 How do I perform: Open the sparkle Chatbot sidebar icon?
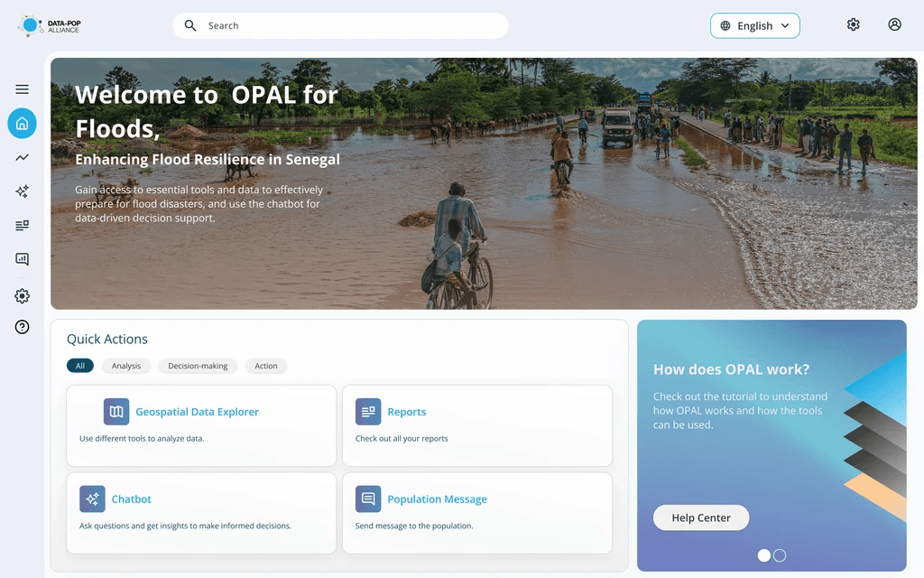click(x=22, y=191)
